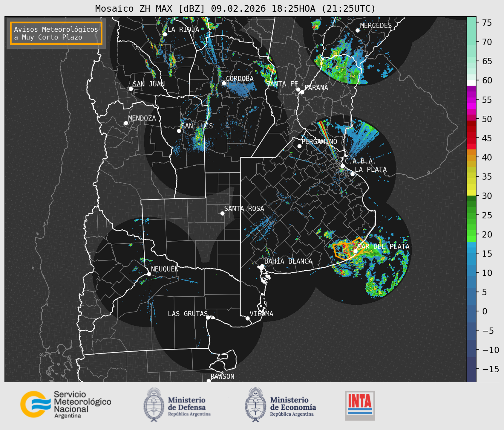Click the Neuquén city marker dot

(x=149, y=274)
